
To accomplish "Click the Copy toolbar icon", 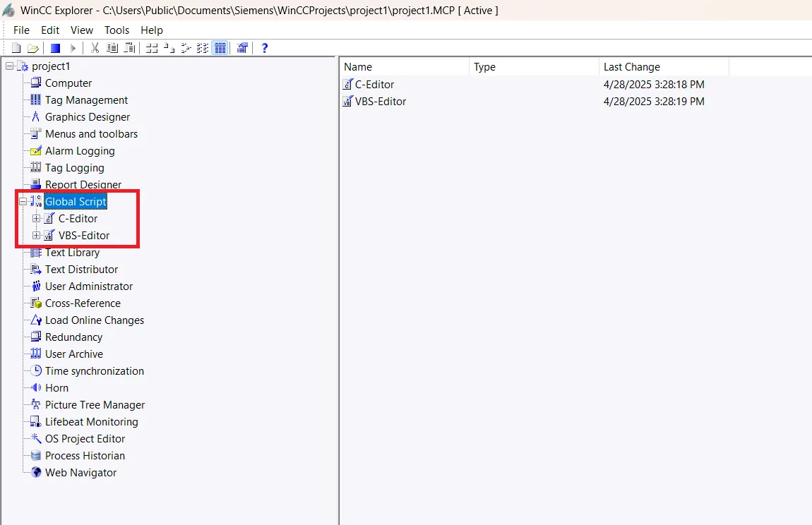I will 112,48.
